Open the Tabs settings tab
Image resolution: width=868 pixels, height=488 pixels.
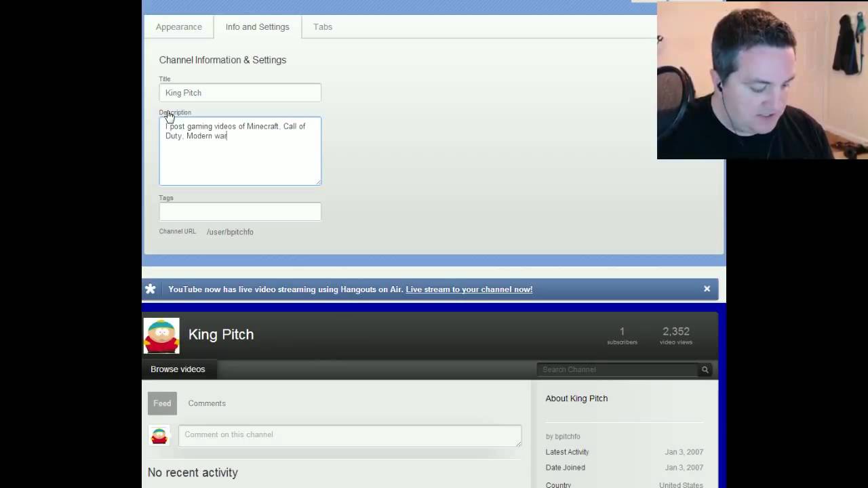click(323, 27)
